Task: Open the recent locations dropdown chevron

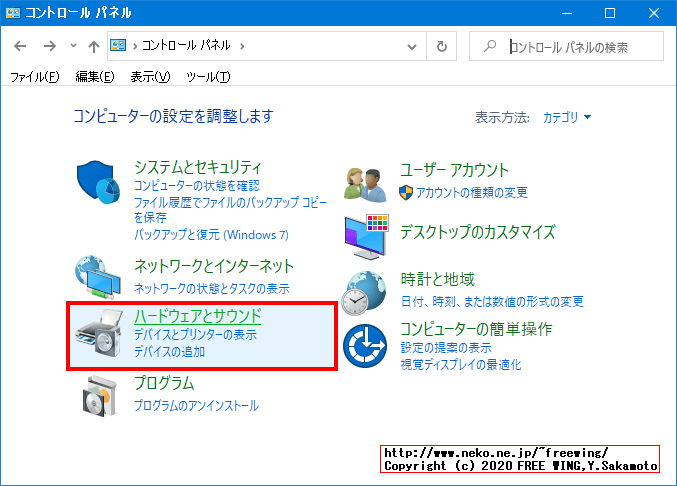Action: coord(73,46)
